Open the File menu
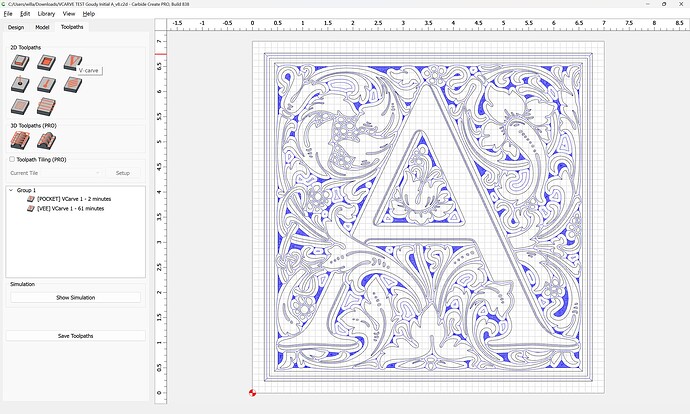Image resolution: width=690 pixels, height=414 pixels. 8,14
